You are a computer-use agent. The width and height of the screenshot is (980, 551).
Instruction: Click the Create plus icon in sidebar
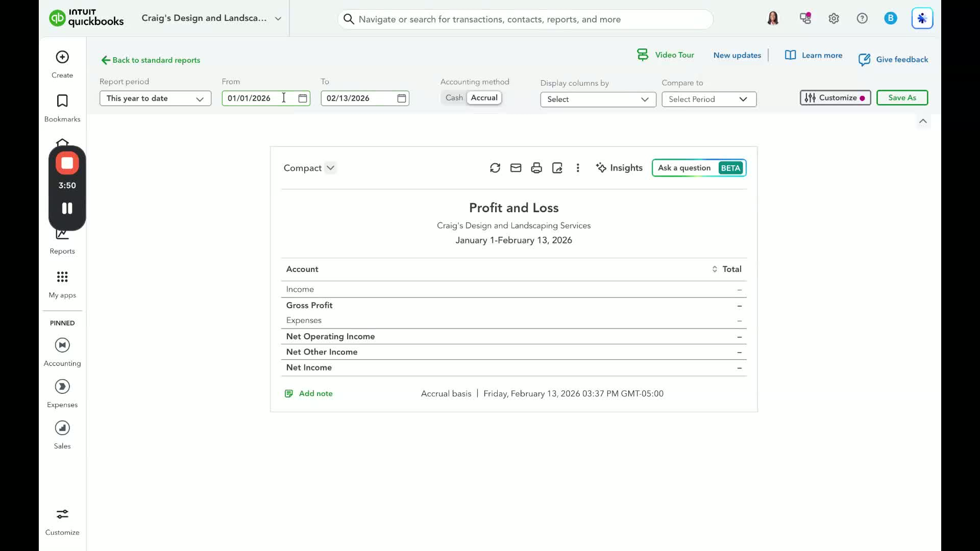(x=62, y=57)
